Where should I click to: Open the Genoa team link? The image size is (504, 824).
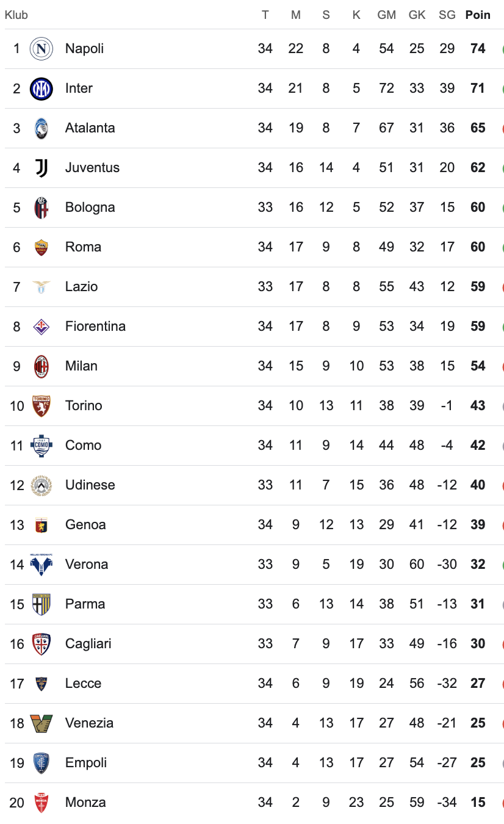pos(85,525)
